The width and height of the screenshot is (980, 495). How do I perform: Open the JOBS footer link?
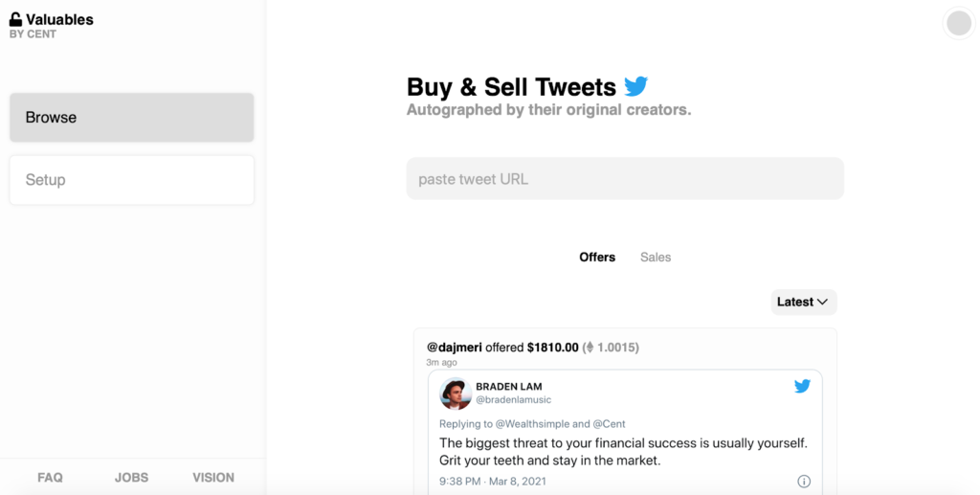132,477
